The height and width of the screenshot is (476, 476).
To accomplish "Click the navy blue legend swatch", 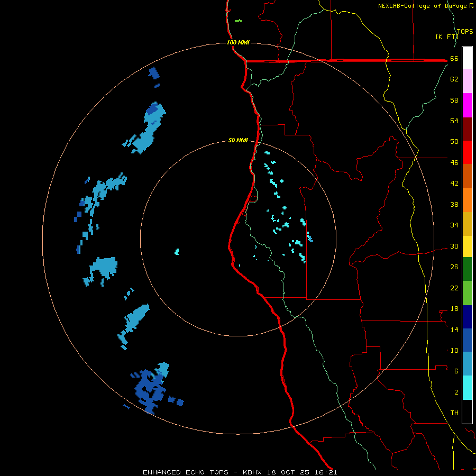I will (467, 317).
